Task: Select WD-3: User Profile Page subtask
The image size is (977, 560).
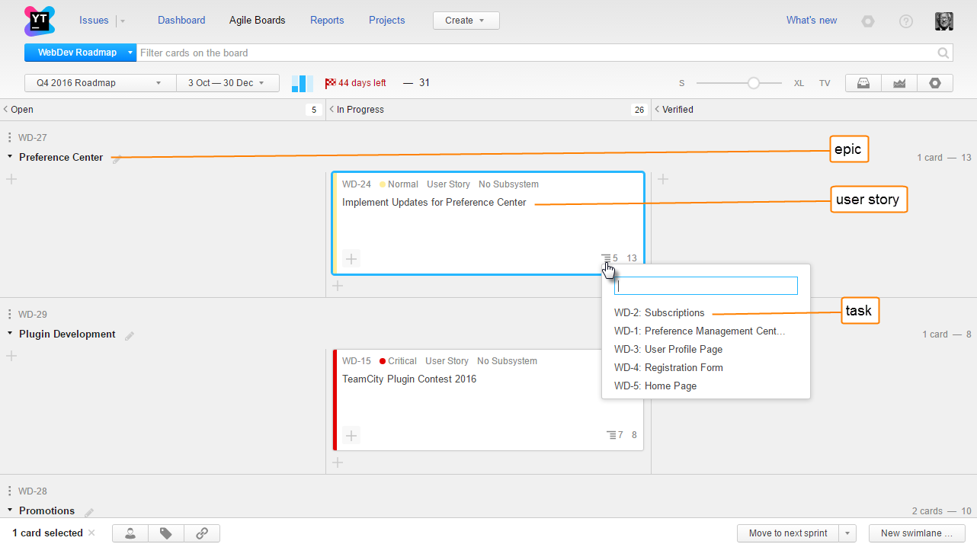Action: (668, 350)
